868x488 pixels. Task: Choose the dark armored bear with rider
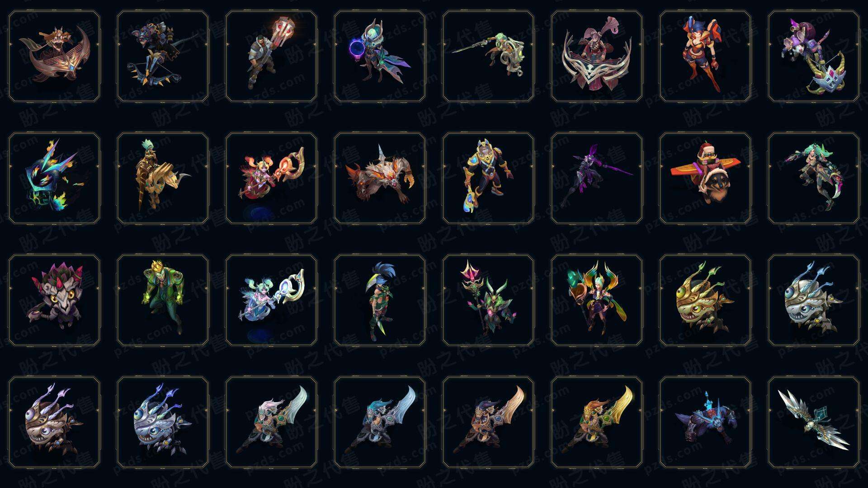pos(705,422)
